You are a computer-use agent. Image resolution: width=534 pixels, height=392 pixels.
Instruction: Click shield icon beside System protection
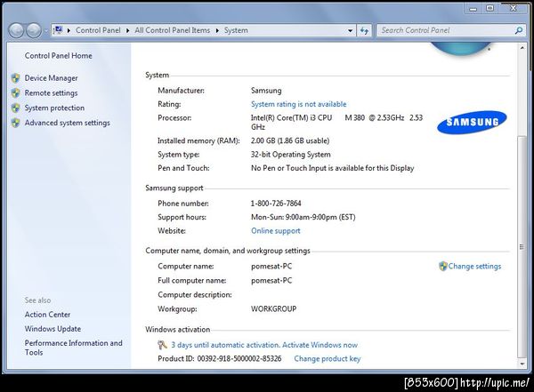pyautogui.click(x=15, y=108)
